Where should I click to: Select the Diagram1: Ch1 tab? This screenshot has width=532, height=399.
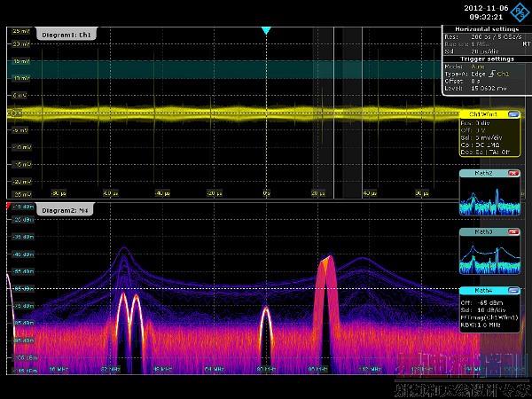pyautogui.click(x=66, y=35)
